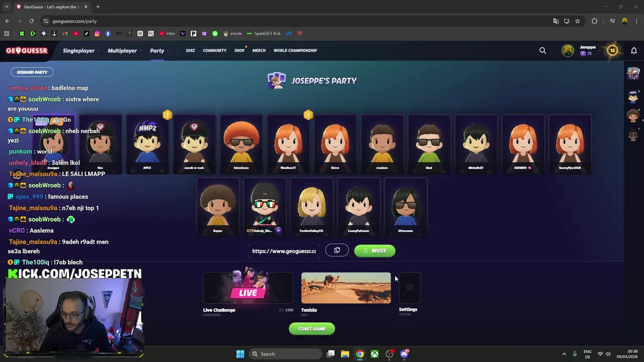Click the Chrome address bar URL
This screenshot has width=644, height=362.
pyautogui.click(x=74, y=21)
